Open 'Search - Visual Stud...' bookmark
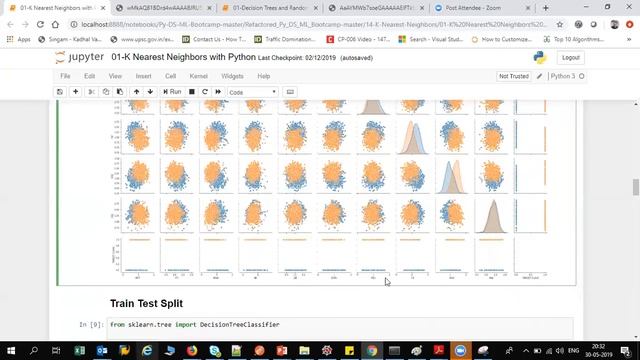The image size is (640, 360). (431, 39)
